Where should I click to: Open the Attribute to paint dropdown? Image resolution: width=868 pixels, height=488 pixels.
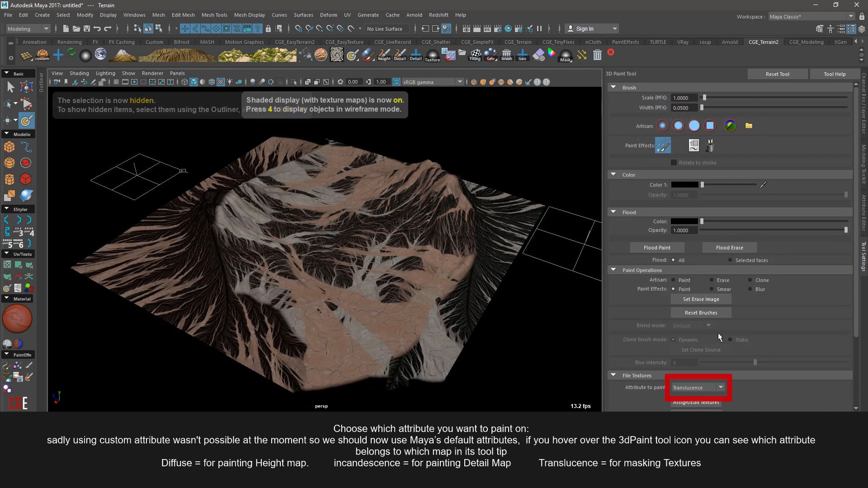point(698,387)
